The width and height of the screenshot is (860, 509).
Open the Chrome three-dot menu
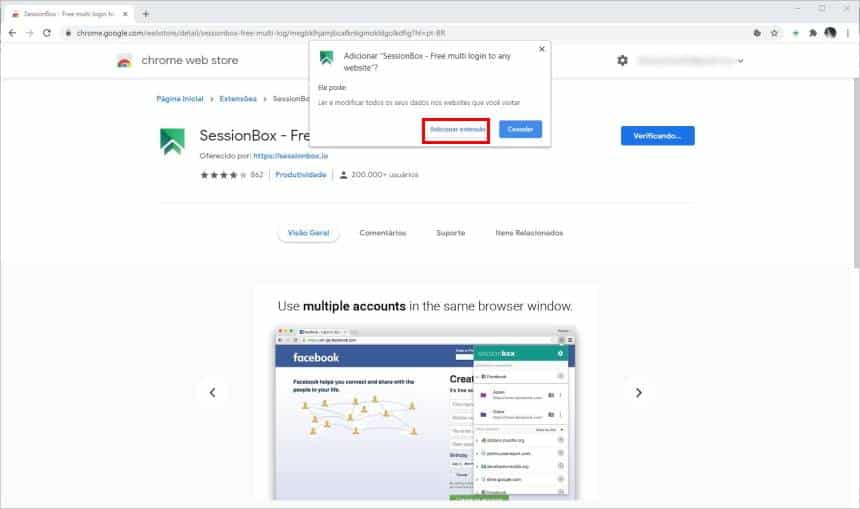[848, 33]
